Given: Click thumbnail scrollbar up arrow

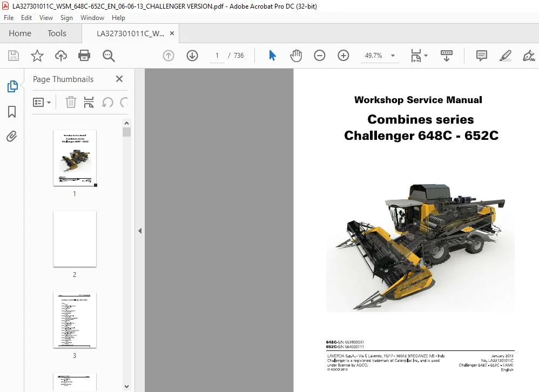Looking at the screenshot, I should point(126,123).
